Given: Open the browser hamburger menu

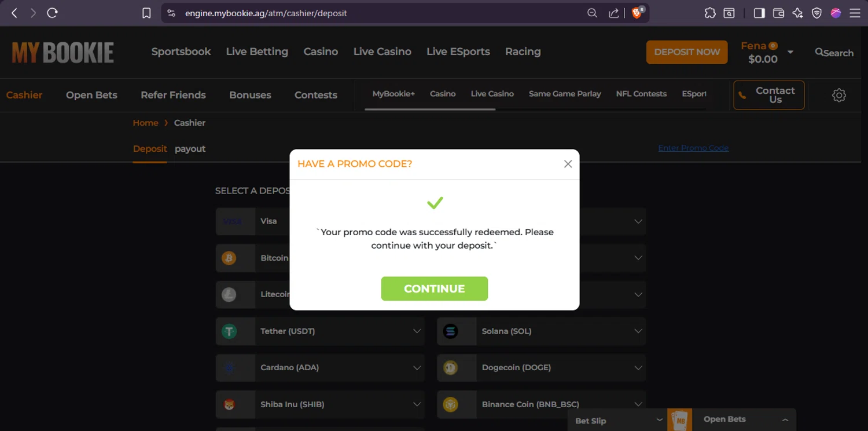Looking at the screenshot, I should 855,13.
